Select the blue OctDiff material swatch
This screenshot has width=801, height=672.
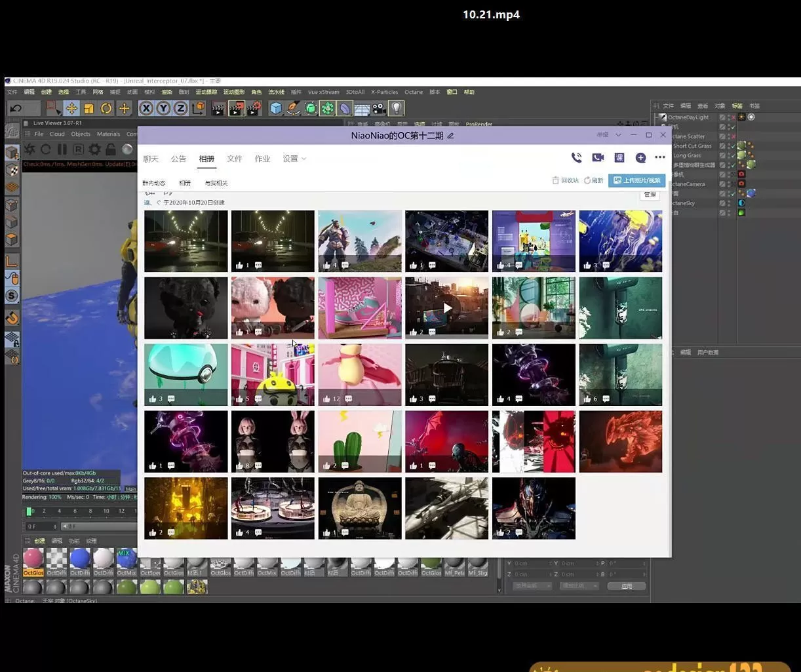[80, 559]
